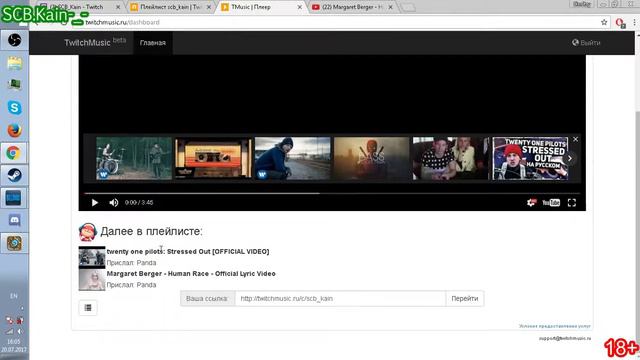Open the Margaret Berger playlist thumbnail

(92, 280)
